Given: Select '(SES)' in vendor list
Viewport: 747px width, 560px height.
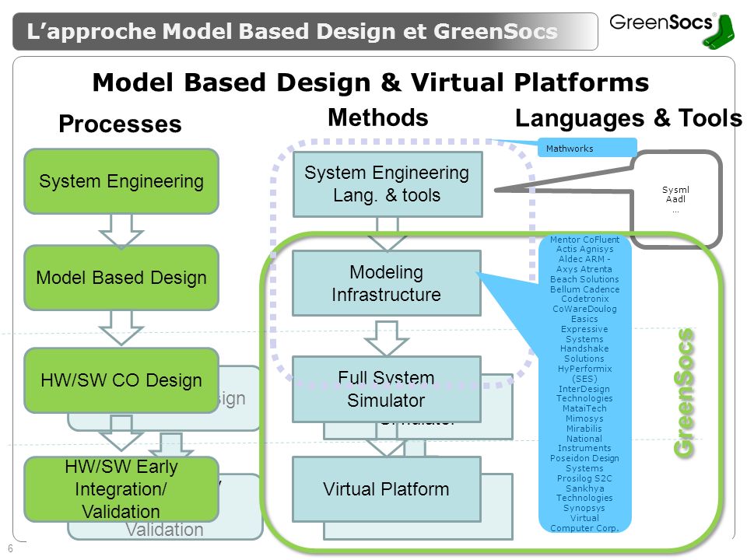Looking at the screenshot, I should (x=584, y=379).
